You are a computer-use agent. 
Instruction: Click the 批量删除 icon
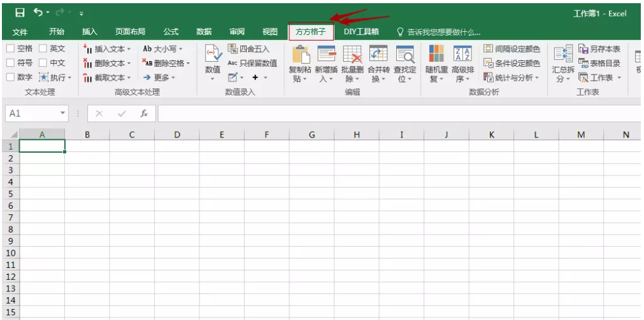tap(352, 55)
